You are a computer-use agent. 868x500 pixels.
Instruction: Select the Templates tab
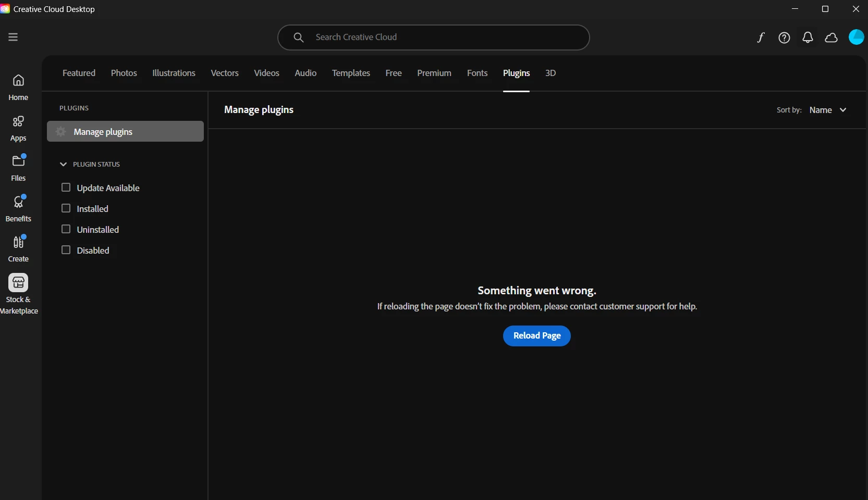pos(351,73)
